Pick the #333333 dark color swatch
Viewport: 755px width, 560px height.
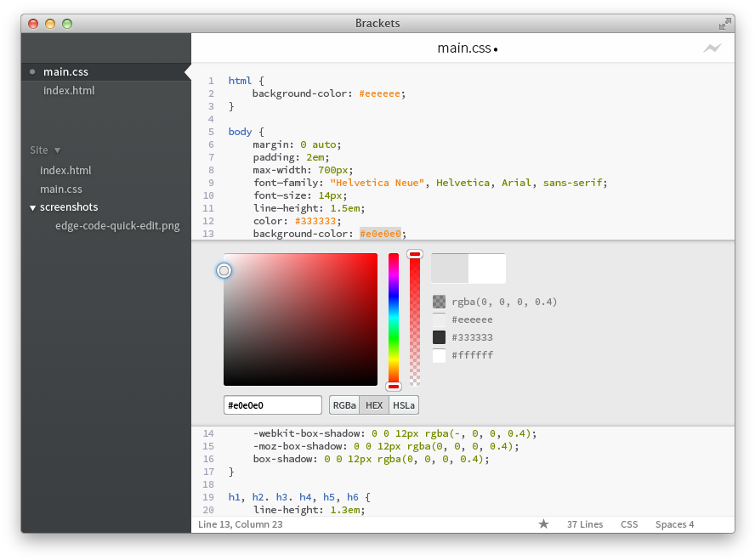tap(439, 337)
